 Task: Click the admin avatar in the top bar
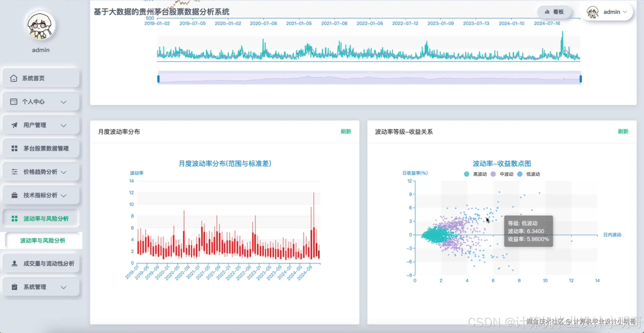pyautogui.click(x=592, y=12)
